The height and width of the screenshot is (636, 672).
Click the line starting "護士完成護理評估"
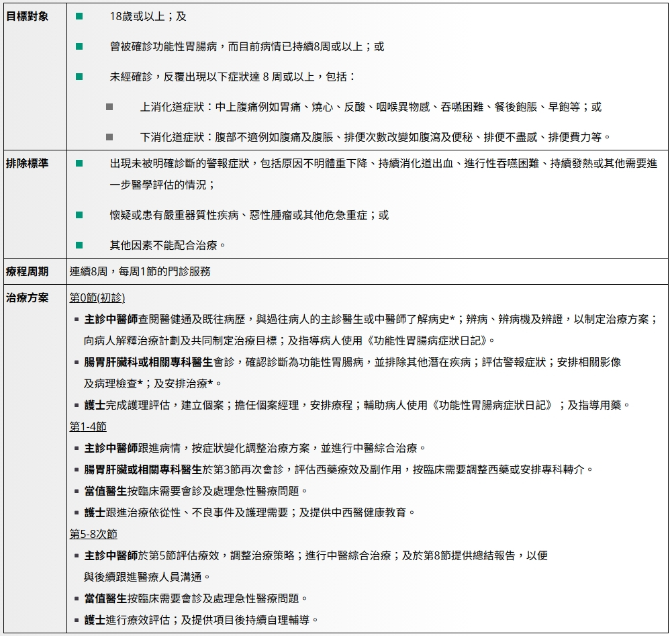tap(357, 405)
